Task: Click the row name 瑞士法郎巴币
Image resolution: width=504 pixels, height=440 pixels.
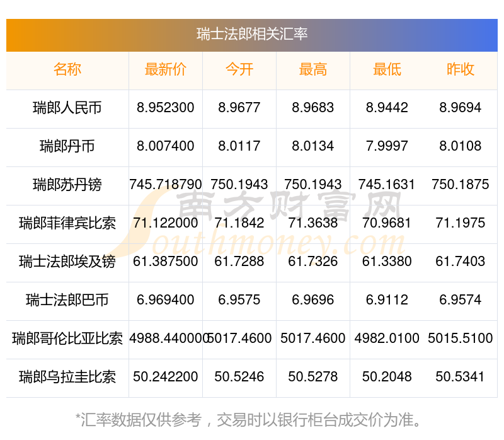Action: pyautogui.click(x=67, y=300)
